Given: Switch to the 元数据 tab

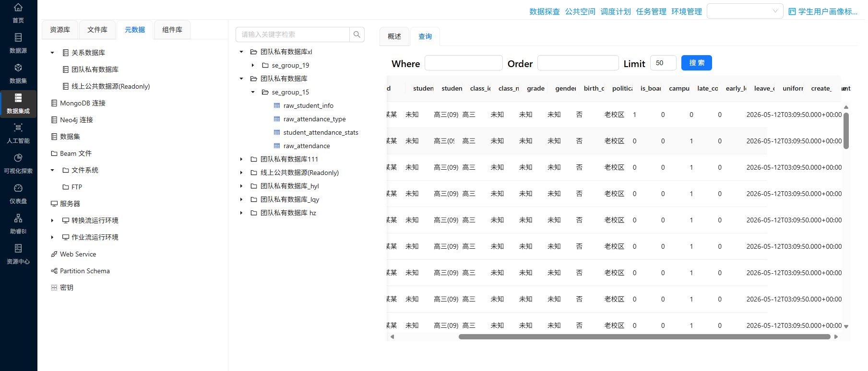Looking at the screenshot, I should tap(135, 30).
